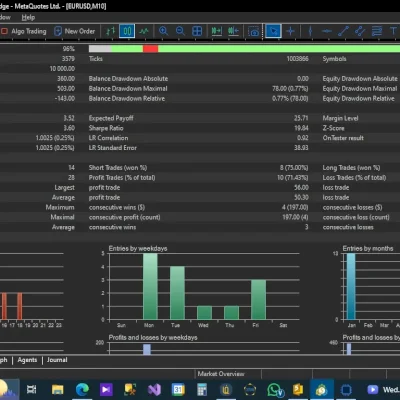Click the 'Expected Payoff' label

click(111, 118)
